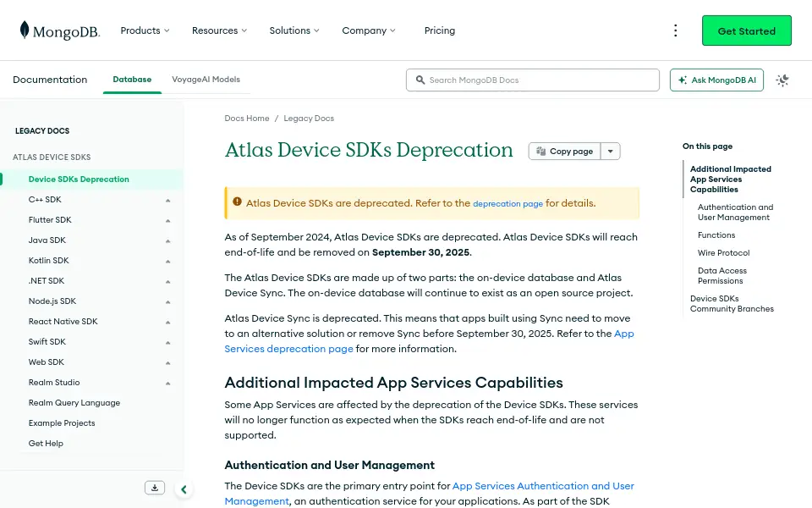The height and width of the screenshot is (508, 812).
Task: Expand the Java SDK section
Action: pyautogui.click(x=167, y=240)
